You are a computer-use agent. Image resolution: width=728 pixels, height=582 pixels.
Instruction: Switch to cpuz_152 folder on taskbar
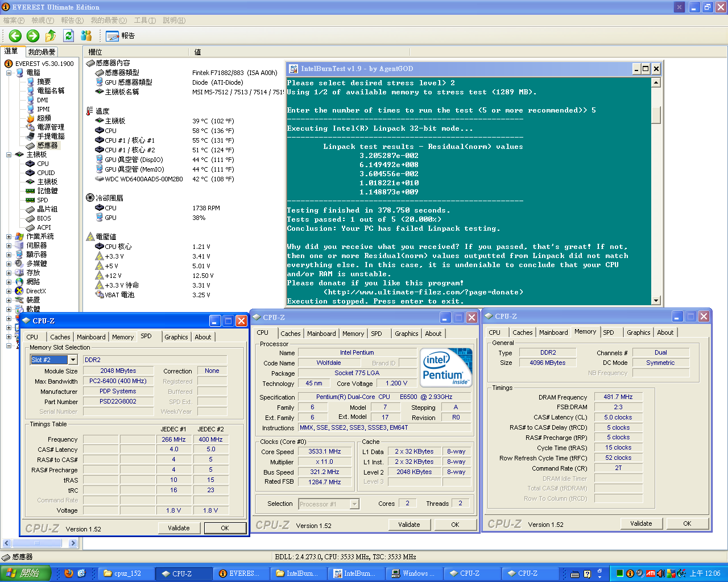(125, 573)
